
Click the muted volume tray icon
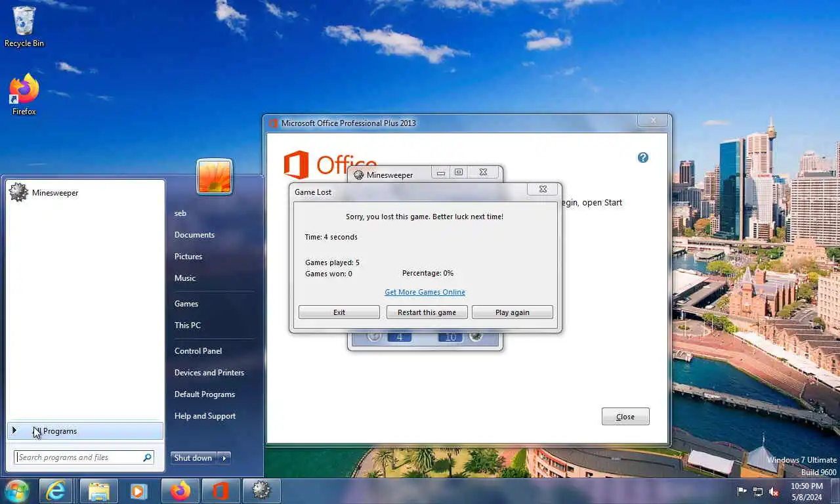pyautogui.click(x=774, y=491)
